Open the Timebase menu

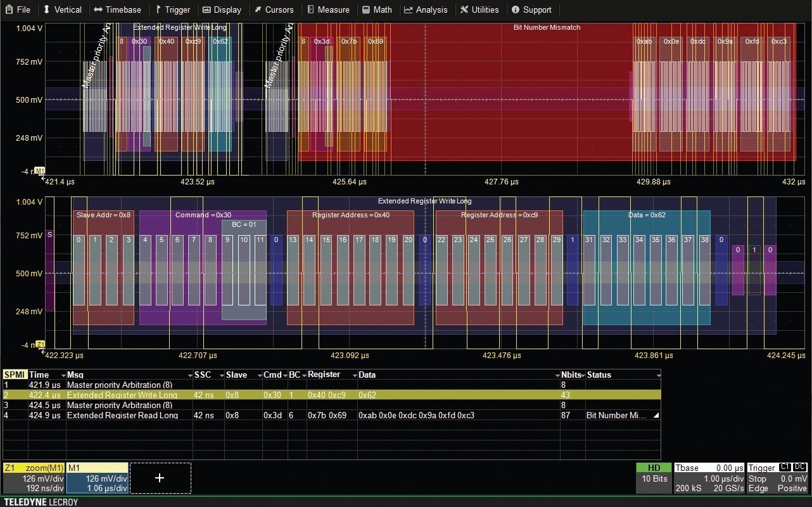coord(117,10)
